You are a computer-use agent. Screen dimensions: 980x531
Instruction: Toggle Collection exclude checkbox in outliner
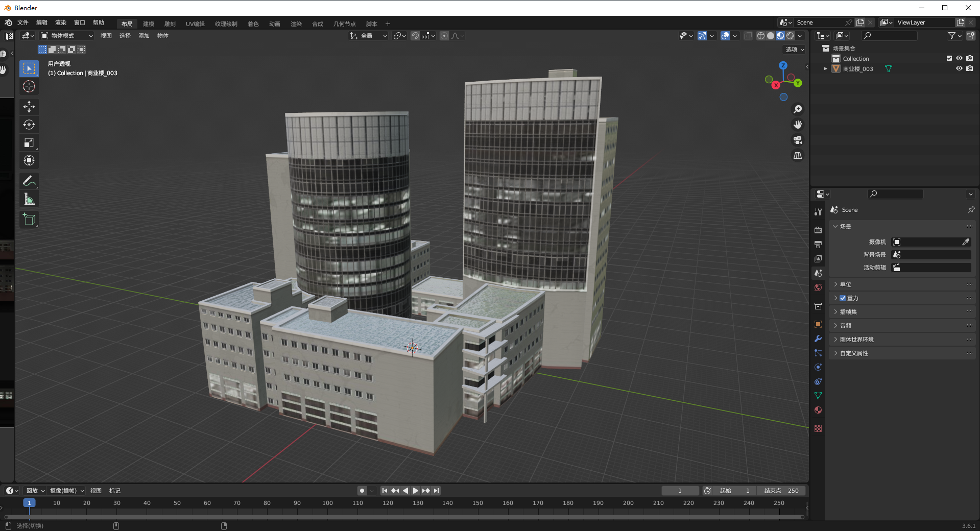949,58
